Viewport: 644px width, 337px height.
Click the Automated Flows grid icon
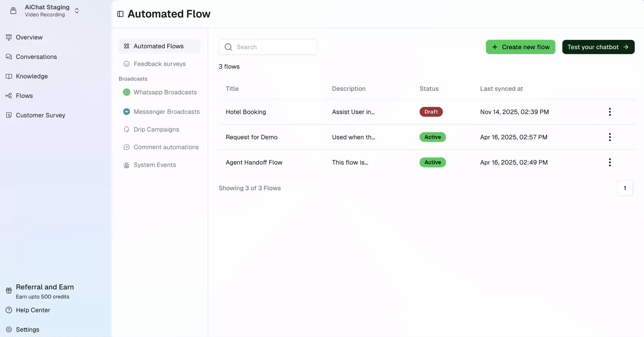pyautogui.click(x=127, y=46)
